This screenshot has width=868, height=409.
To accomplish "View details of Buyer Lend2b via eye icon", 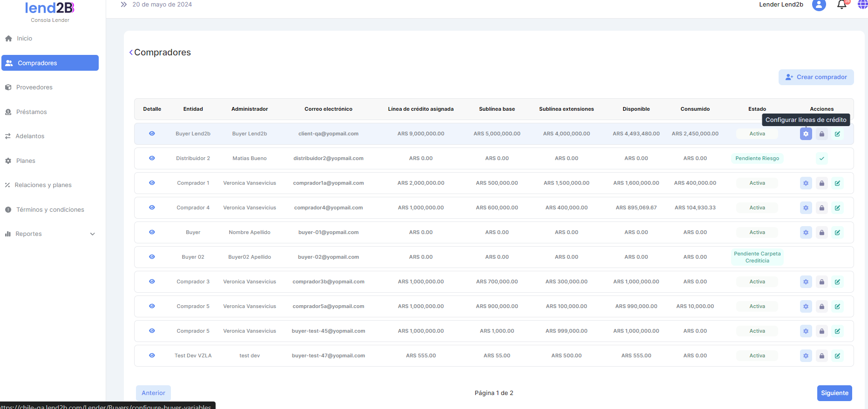I will point(152,134).
